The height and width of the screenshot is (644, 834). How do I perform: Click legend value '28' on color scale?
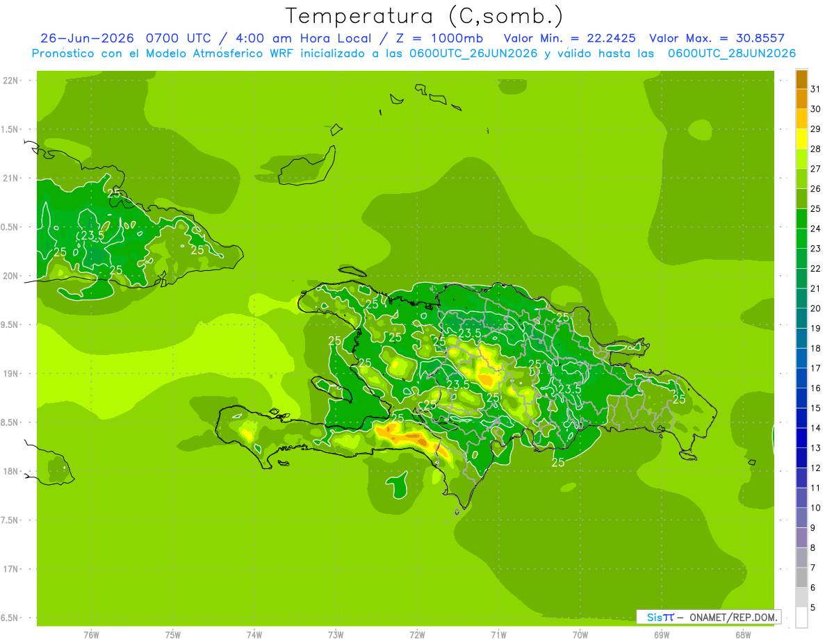(816, 148)
